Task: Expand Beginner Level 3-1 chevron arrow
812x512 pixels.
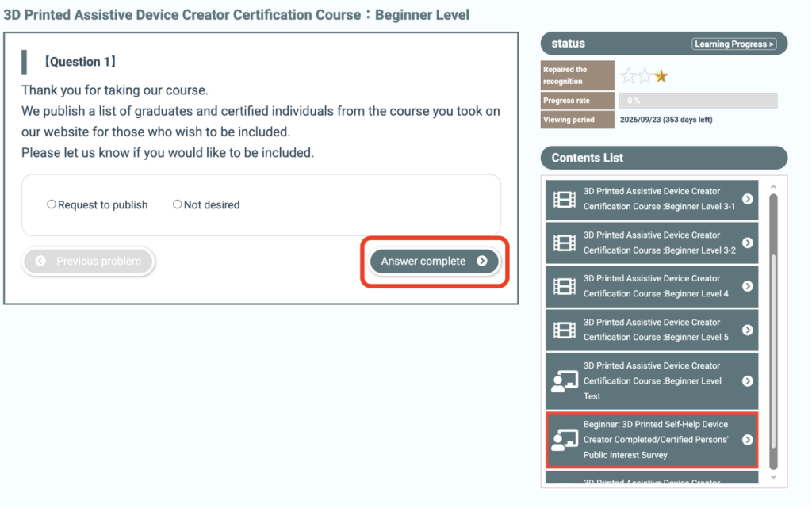Action: tap(747, 199)
